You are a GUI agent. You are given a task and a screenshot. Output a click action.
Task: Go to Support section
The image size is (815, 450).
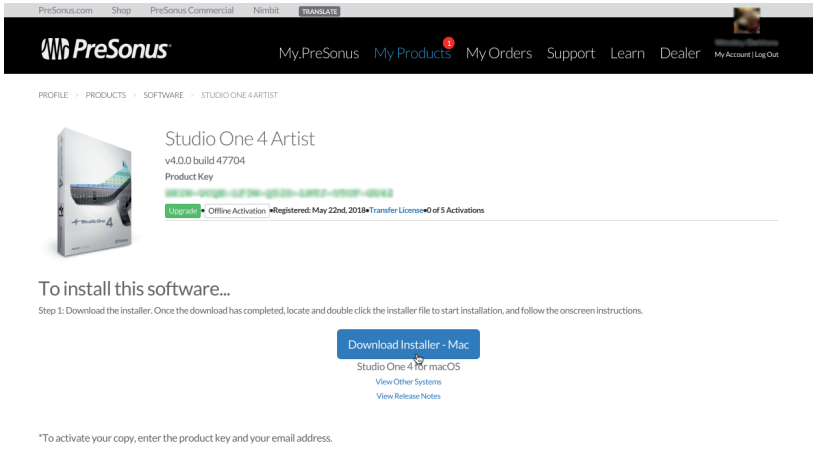coord(571,53)
